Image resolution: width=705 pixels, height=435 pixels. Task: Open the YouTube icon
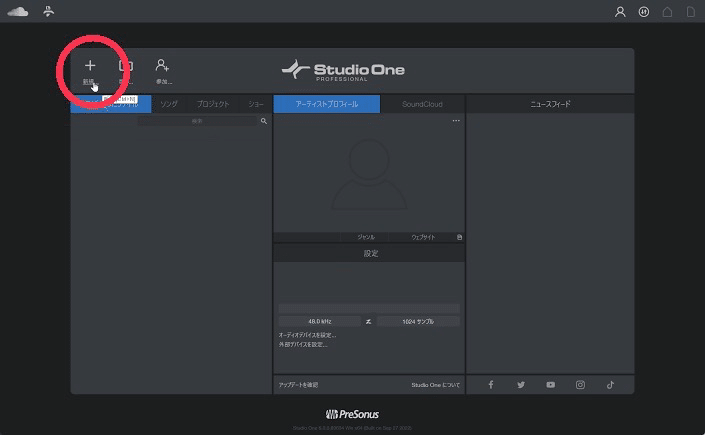tap(550, 385)
